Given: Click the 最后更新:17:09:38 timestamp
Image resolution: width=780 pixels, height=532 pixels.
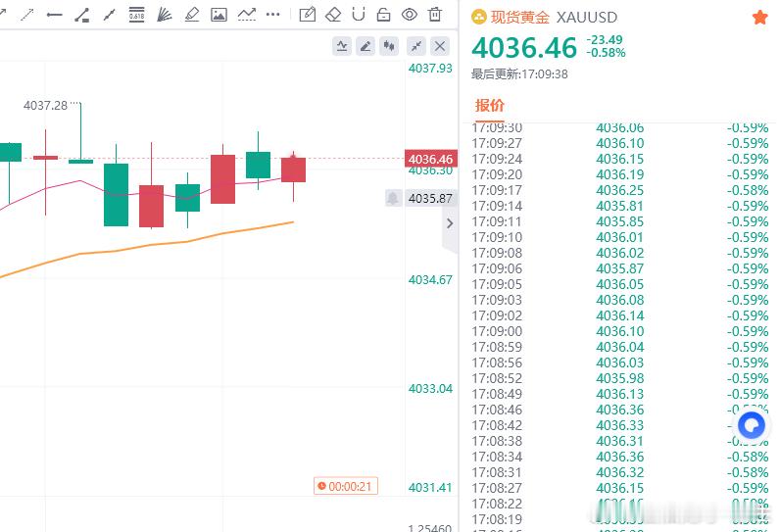Looking at the screenshot, I should click(519, 74).
